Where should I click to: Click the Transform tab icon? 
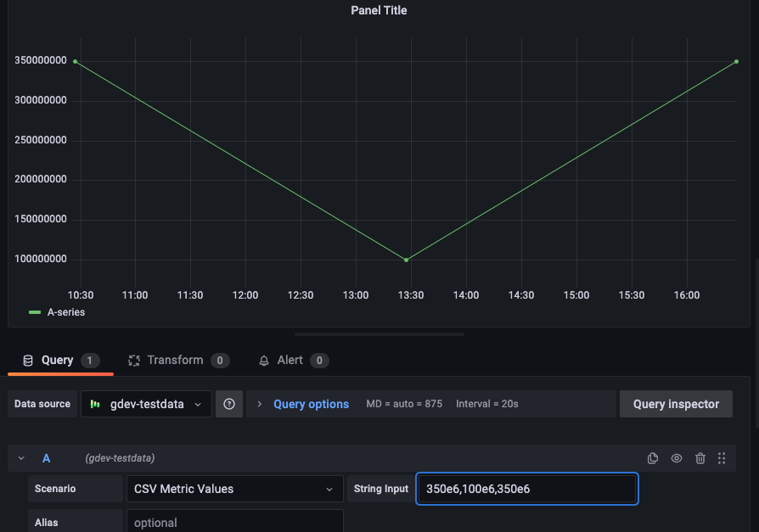click(134, 360)
